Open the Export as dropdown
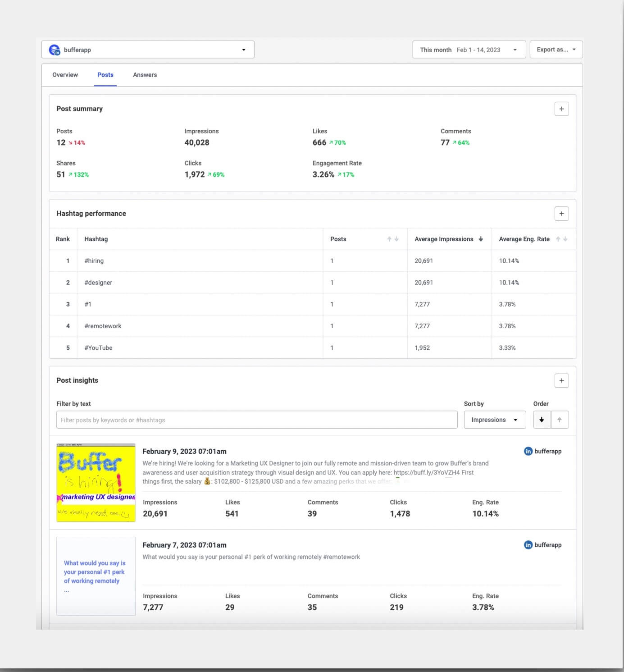The height and width of the screenshot is (672, 624). 556,50
